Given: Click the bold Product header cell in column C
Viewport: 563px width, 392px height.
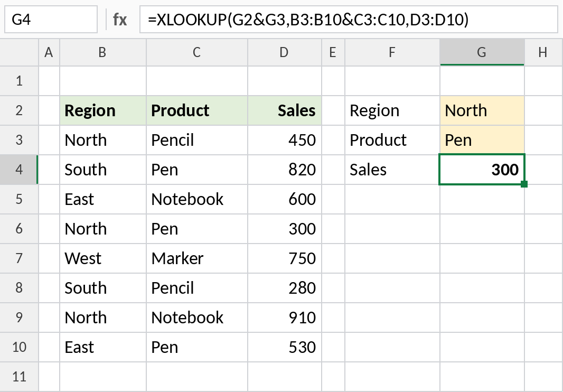Looking at the screenshot, I should [197, 110].
